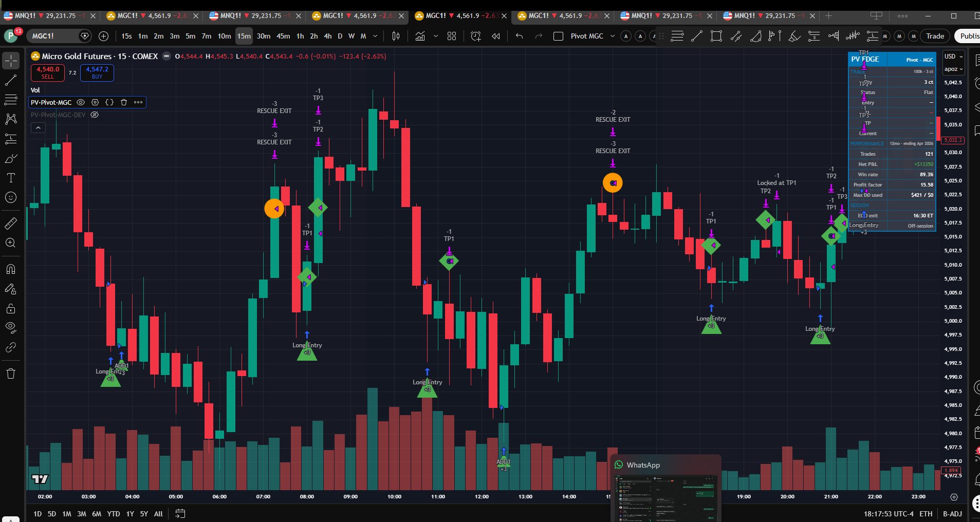
Task: Open the layout selection square icon
Action: click(558, 36)
